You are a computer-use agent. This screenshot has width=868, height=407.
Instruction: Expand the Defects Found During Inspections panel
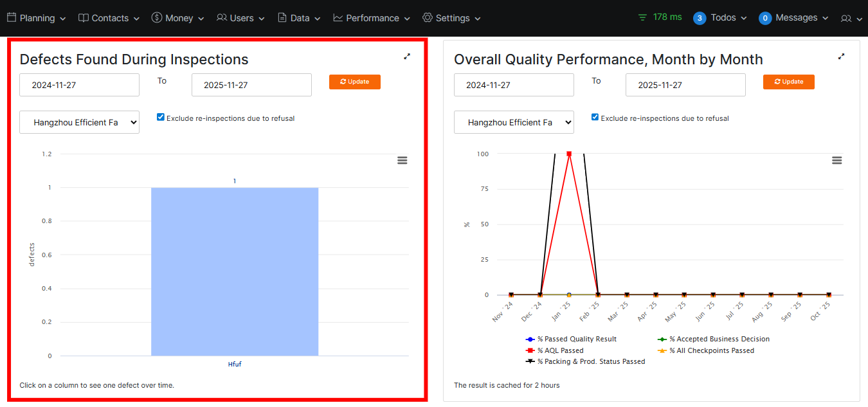coord(407,57)
